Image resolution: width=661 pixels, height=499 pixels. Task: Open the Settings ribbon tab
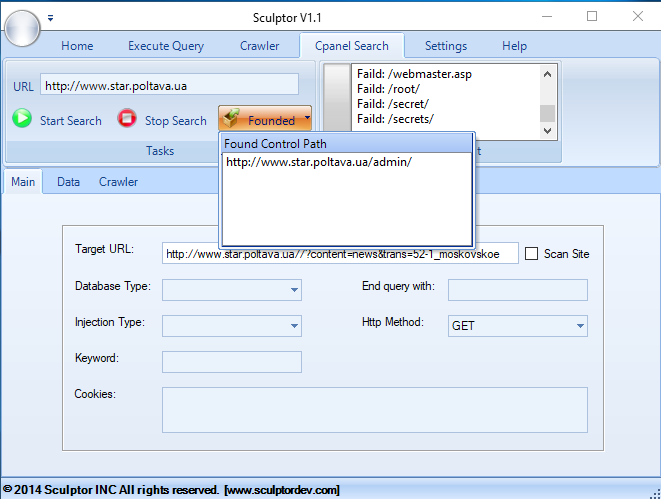(x=445, y=46)
